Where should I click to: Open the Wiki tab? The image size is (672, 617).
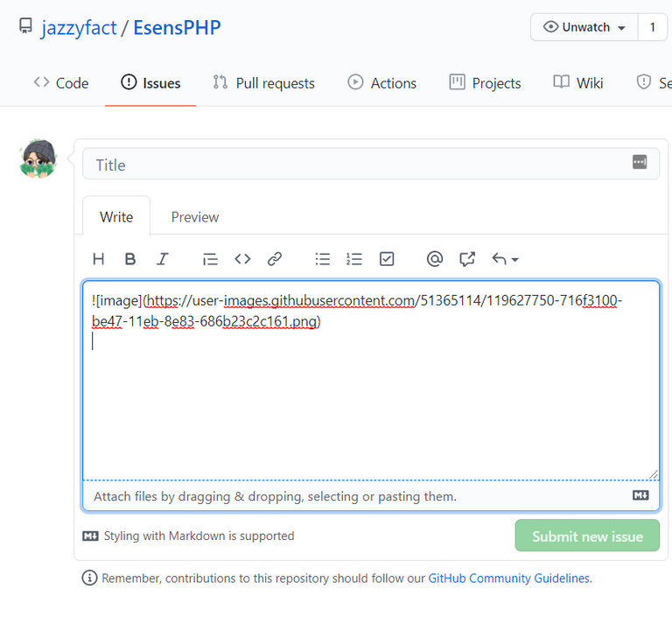click(x=578, y=83)
